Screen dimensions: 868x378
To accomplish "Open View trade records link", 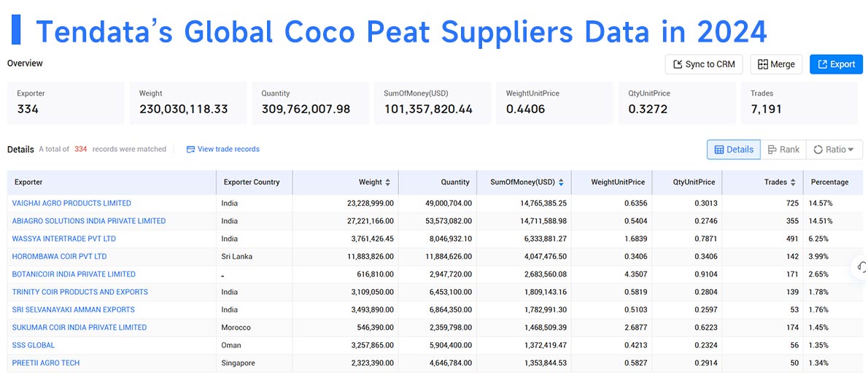I will coord(228,149).
